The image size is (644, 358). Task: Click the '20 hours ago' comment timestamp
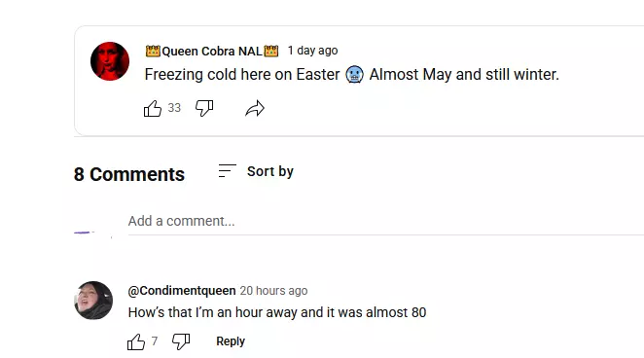click(x=273, y=291)
